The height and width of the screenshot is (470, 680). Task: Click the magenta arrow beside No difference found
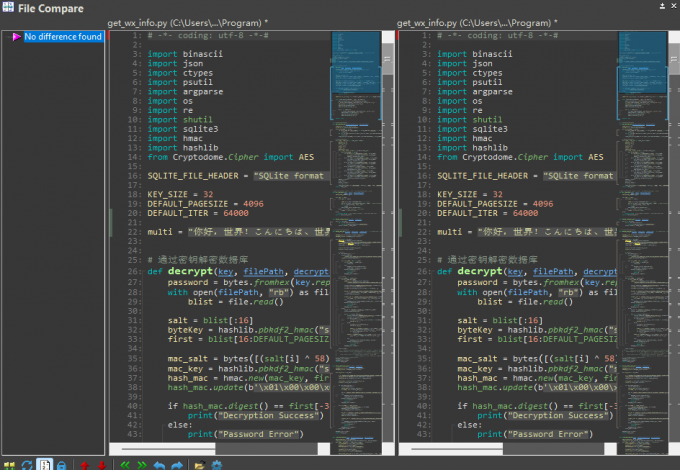pyautogui.click(x=17, y=37)
